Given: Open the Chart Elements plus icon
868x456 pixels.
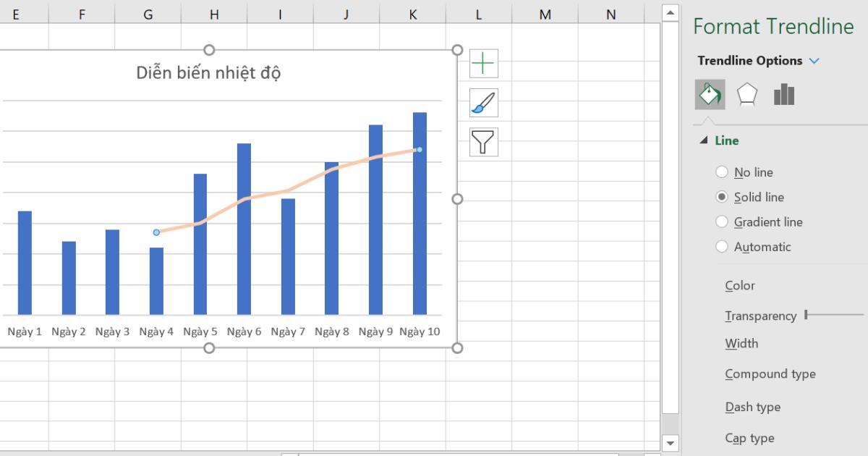Looking at the screenshot, I should coord(482,63).
